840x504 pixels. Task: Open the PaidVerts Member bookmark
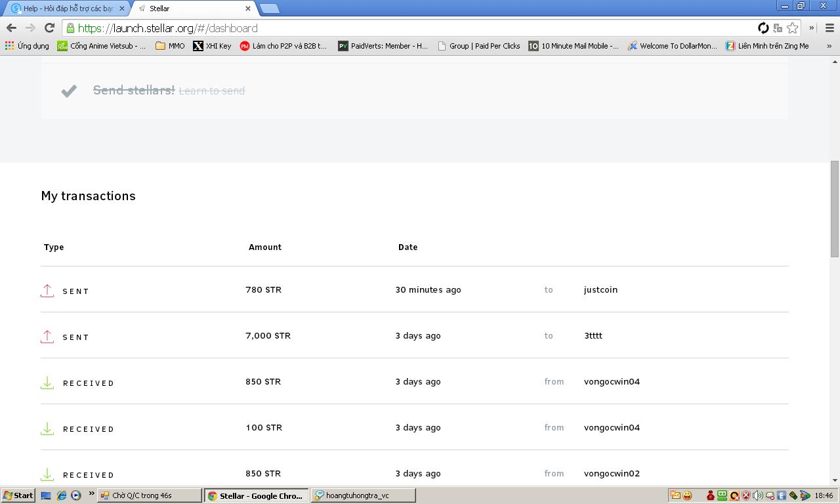[383, 46]
